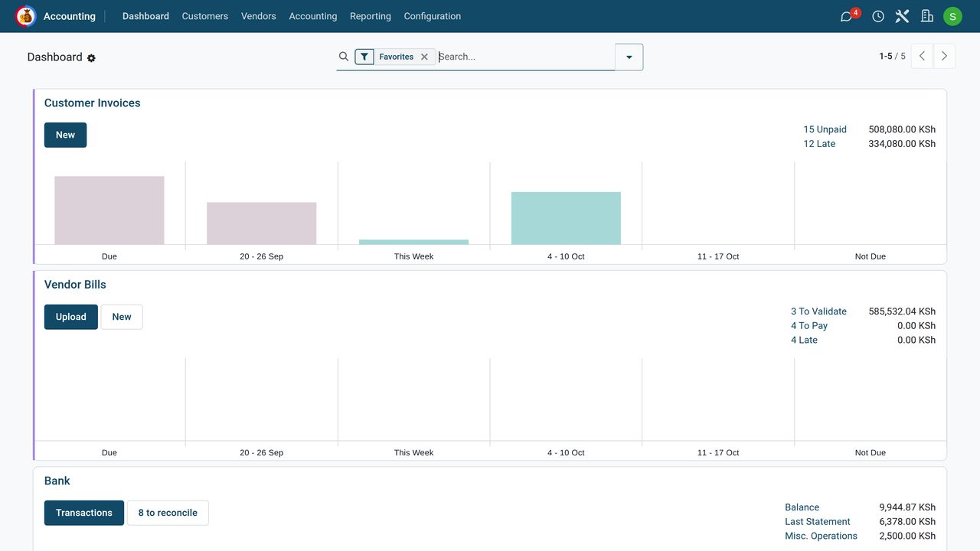980x551 pixels.
Task: Open the user avatar S menu
Action: [952, 16]
